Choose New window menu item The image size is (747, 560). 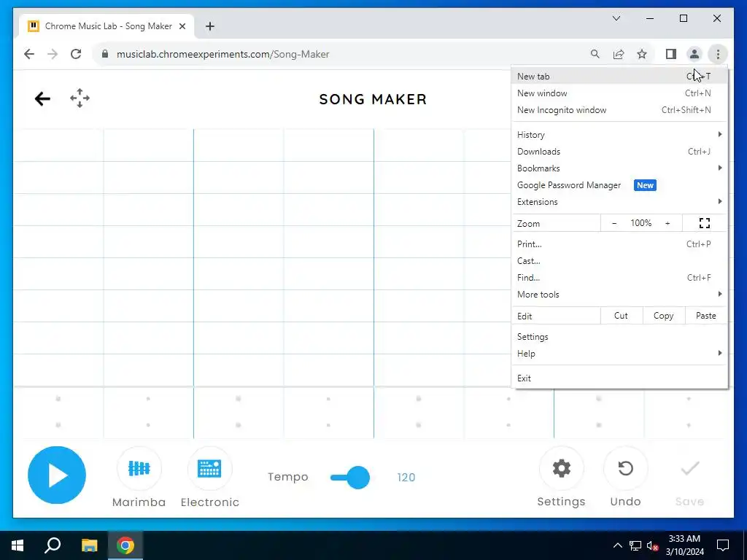[619, 93]
